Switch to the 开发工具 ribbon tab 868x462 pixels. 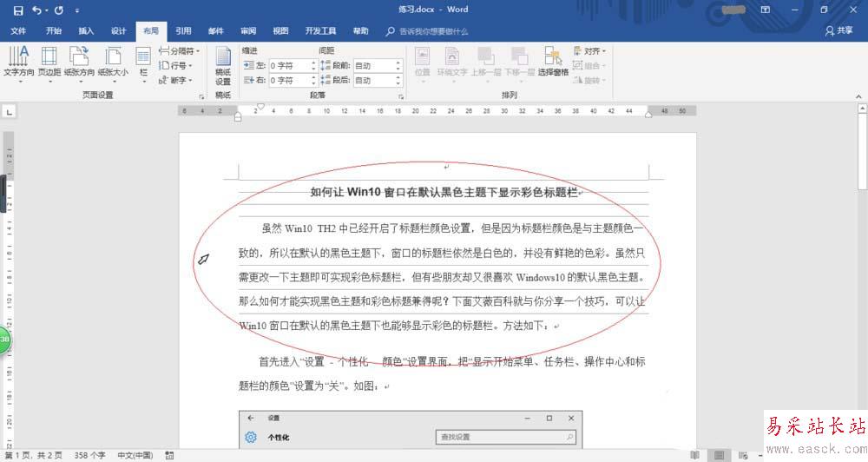tap(320, 31)
